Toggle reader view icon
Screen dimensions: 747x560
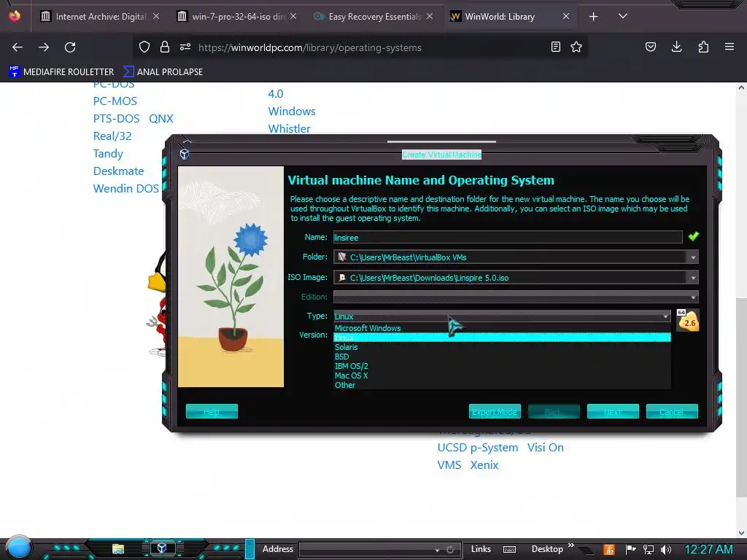pos(555,47)
